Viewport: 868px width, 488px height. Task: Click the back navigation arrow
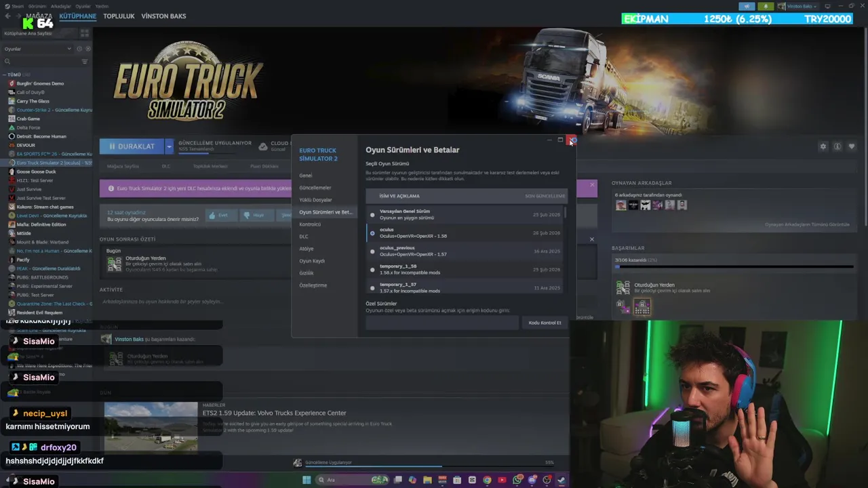8,16
